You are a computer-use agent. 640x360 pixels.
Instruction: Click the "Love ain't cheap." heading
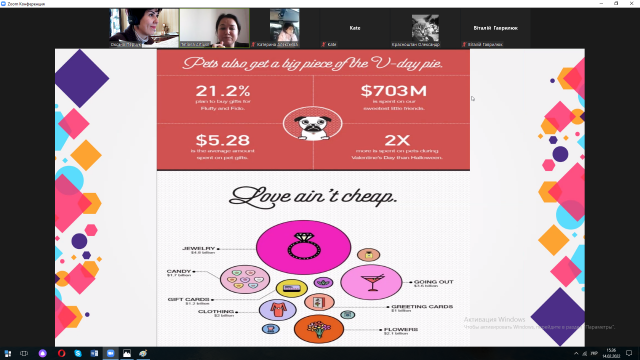point(313,198)
